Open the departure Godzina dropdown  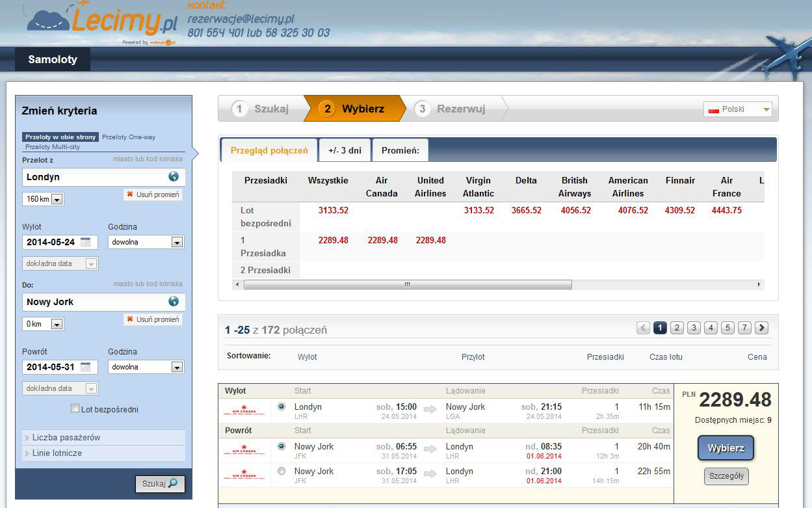pos(146,242)
